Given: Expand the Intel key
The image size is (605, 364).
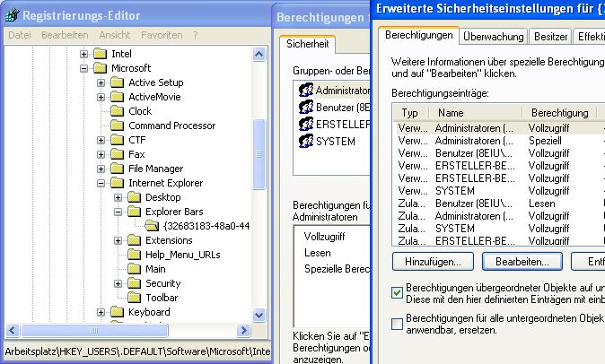Looking at the screenshot, I should [83, 54].
